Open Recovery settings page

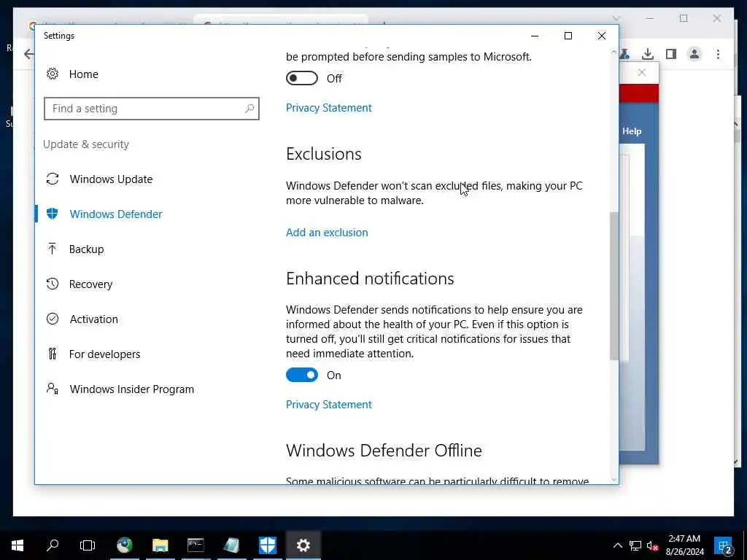tap(90, 284)
